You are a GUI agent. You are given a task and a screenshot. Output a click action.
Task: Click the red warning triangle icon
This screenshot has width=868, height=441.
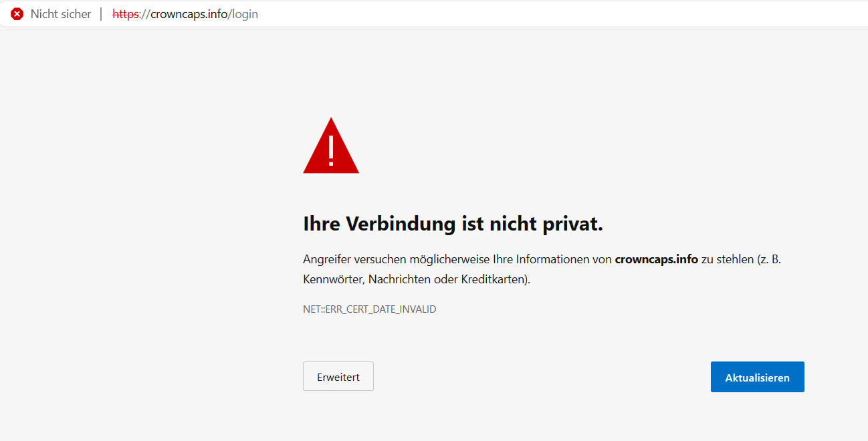coord(331,146)
